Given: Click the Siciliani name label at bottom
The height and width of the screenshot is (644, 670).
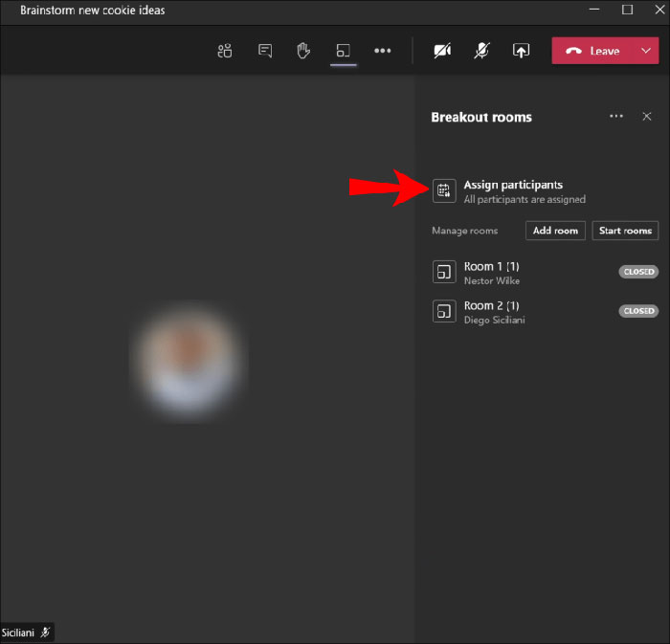Looking at the screenshot, I should tap(17, 633).
